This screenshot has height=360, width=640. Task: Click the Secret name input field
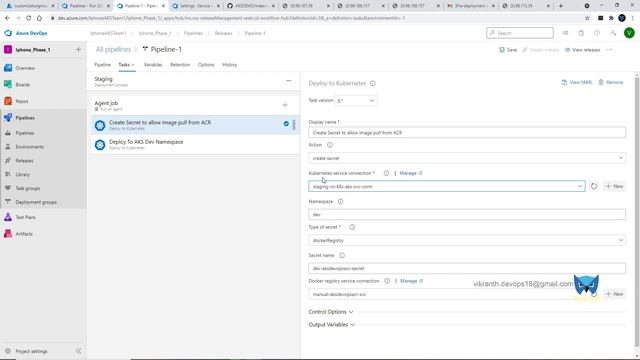click(467, 268)
